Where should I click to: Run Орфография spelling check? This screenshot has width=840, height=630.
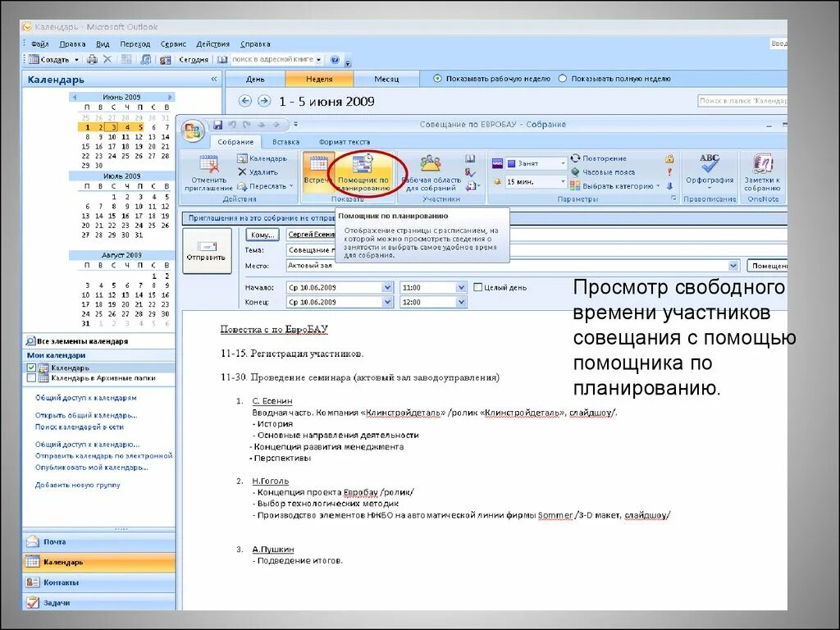pos(710,172)
